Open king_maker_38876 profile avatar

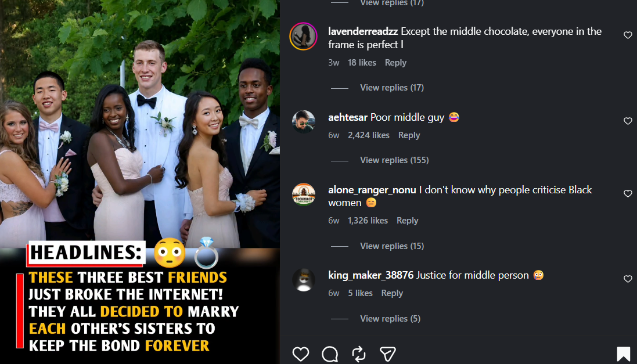[304, 280]
